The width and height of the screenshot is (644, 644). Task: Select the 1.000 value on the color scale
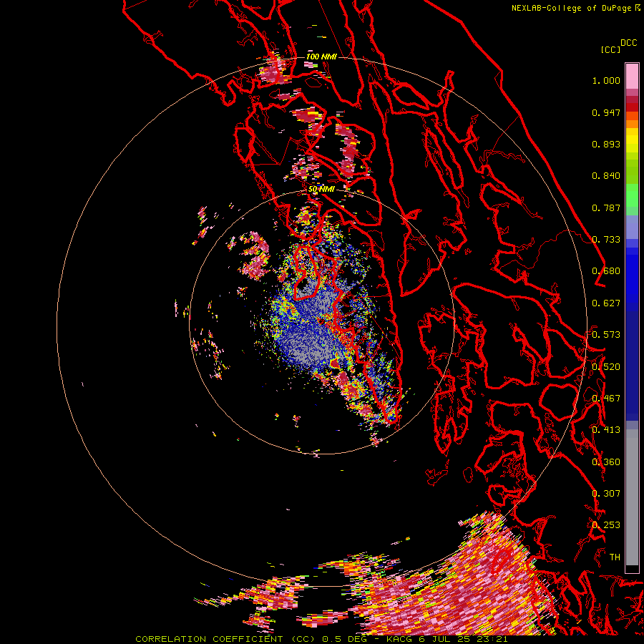coord(606,80)
